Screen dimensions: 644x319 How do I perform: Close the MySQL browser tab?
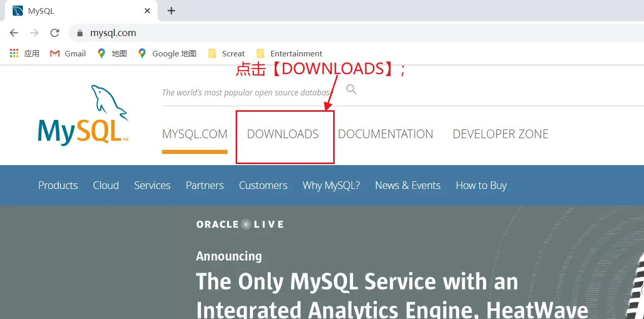coord(148,11)
